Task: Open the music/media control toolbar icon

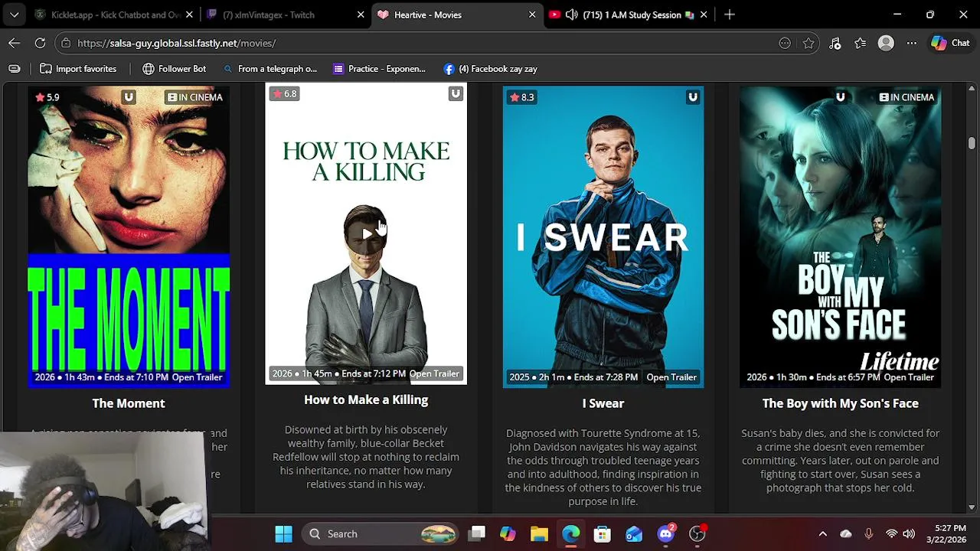Action: [835, 44]
